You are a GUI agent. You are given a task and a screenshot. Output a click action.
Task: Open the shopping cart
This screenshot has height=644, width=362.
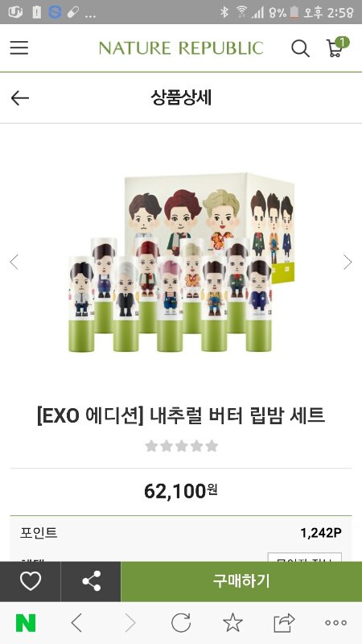[336, 47]
